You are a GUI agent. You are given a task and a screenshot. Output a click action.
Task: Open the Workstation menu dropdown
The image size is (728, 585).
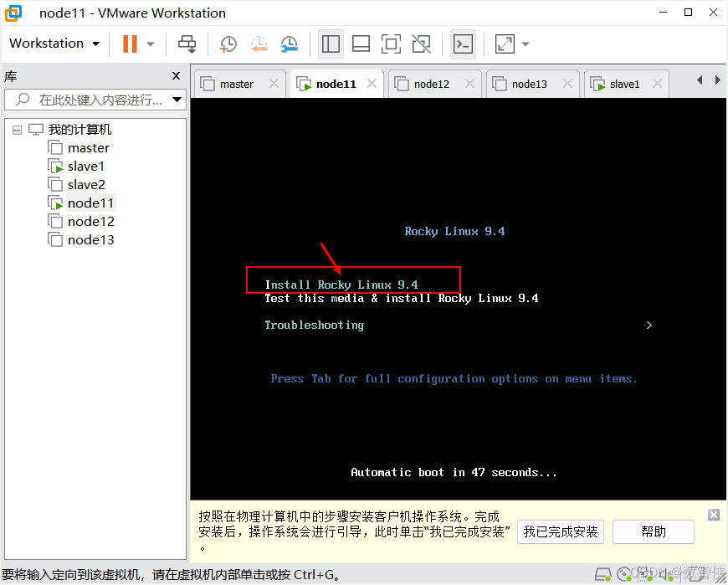tap(54, 44)
